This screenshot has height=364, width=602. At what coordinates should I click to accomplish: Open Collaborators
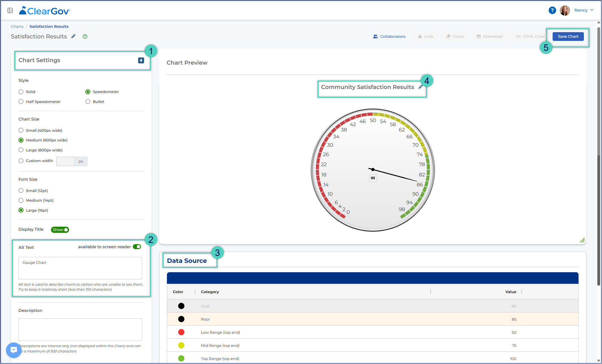coord(389,37)
